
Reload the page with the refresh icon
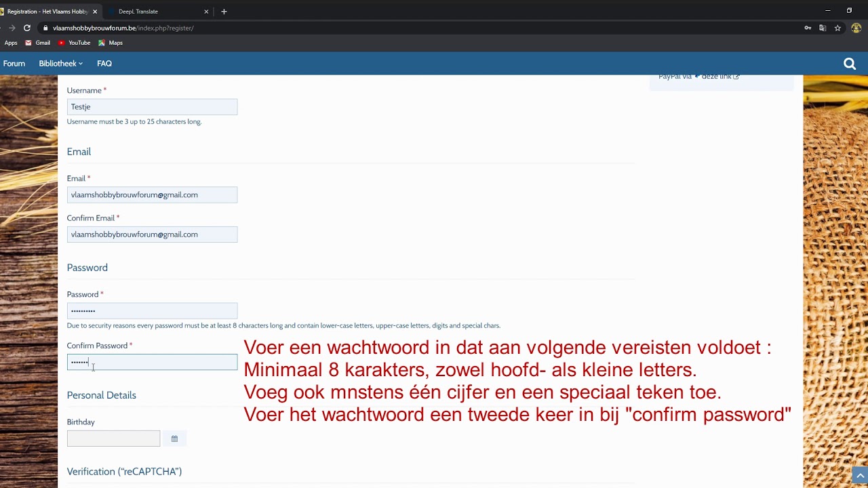click(x=27, y=28)
